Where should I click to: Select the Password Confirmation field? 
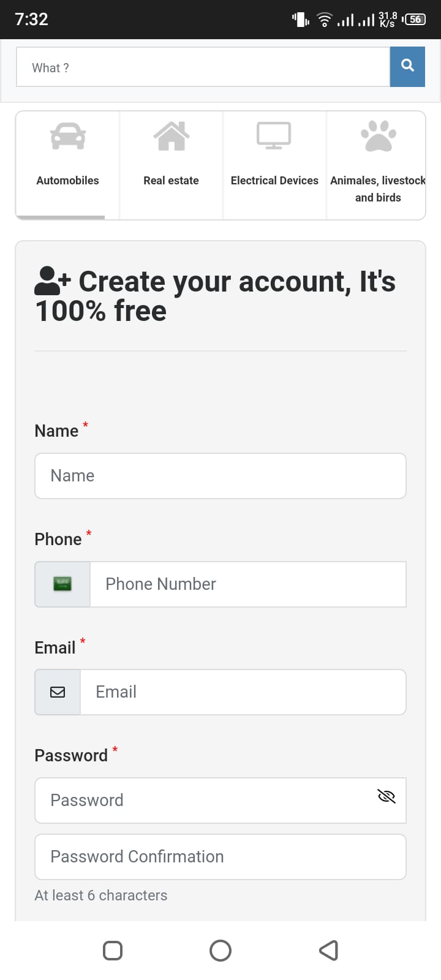[221, 857]
